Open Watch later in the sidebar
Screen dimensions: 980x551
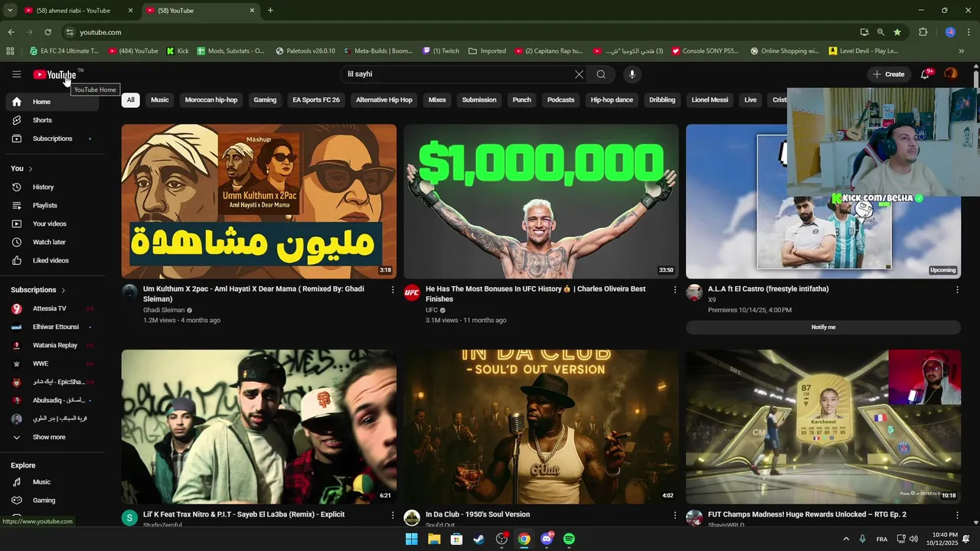click(x=50, y=242)
